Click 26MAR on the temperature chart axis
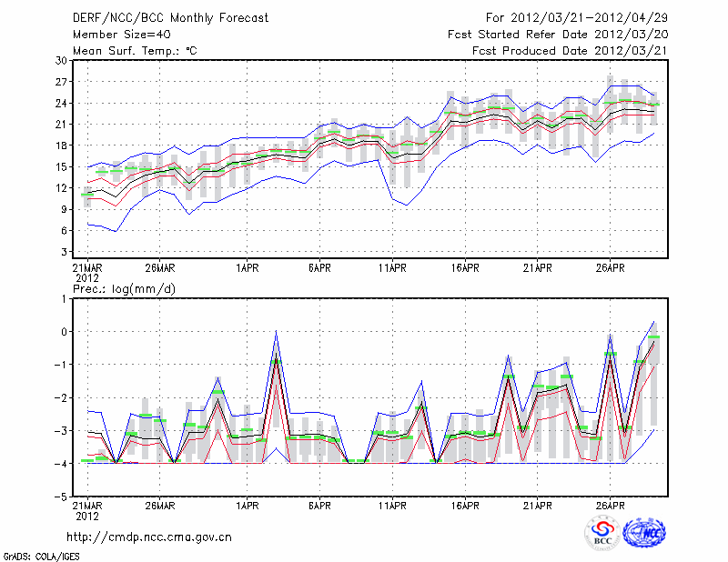This screenshot has height=562, width=728. tap(158, 268)
